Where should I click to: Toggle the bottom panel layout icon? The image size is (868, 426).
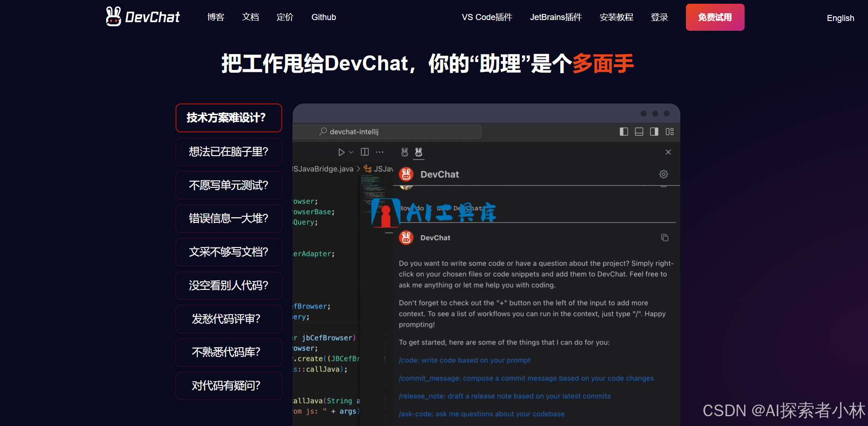pos(639,132)
